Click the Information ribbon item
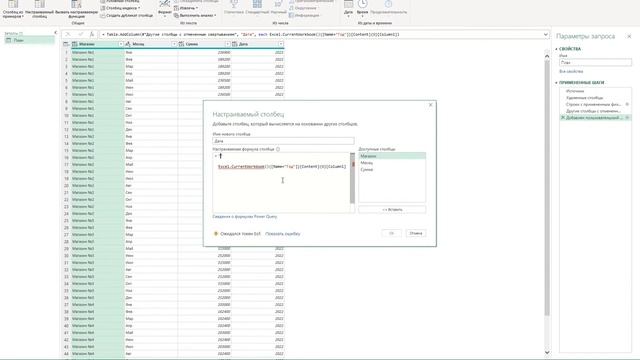The height and width of the screenshot is (360, 640). [x=304, y=15]
